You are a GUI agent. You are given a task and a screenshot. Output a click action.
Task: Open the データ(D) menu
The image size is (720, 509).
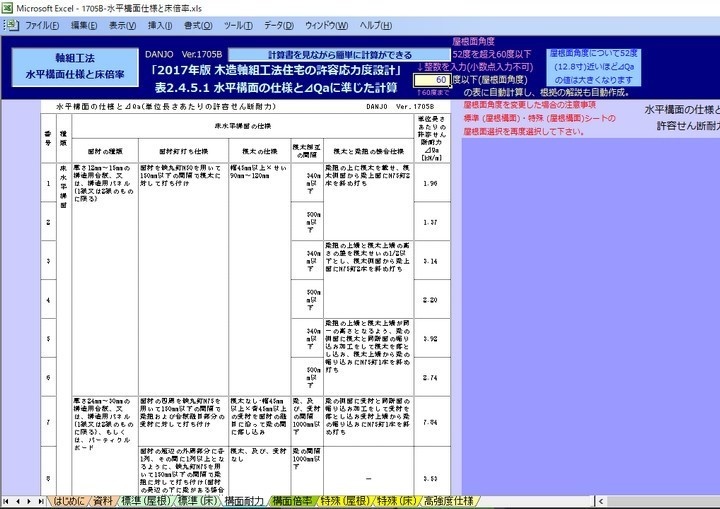[x=279, y=26]
